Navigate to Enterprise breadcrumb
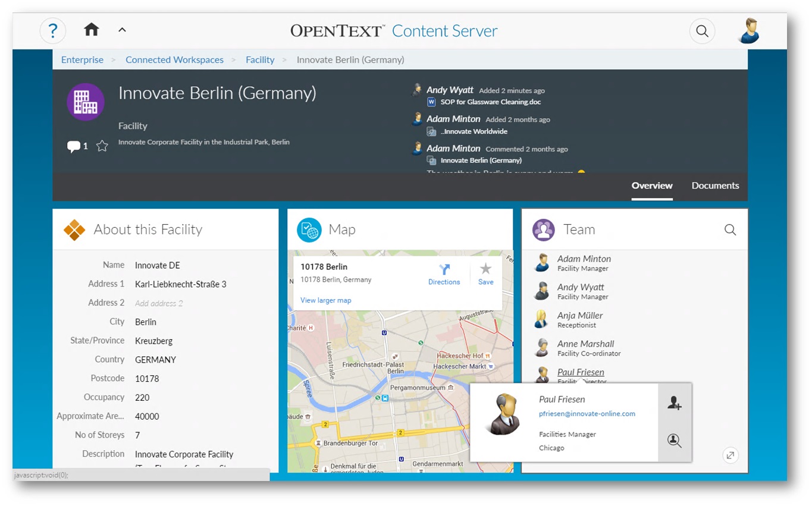 (x=82, y=59)
